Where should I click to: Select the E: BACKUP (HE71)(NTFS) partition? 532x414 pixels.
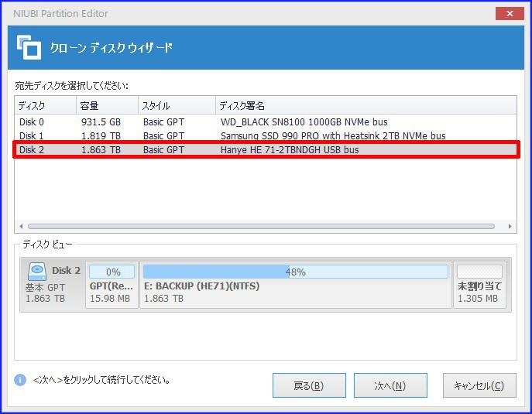tap(296, 285)
